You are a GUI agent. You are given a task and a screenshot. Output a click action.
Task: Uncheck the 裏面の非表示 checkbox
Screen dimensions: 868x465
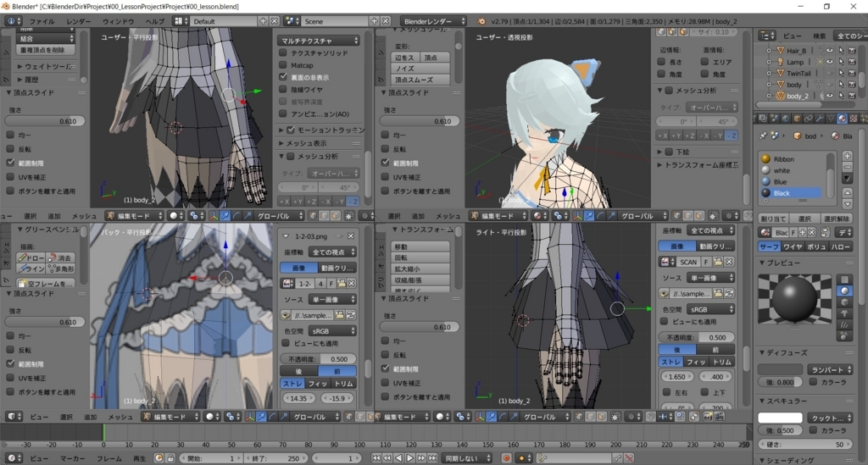pos(283,77)
